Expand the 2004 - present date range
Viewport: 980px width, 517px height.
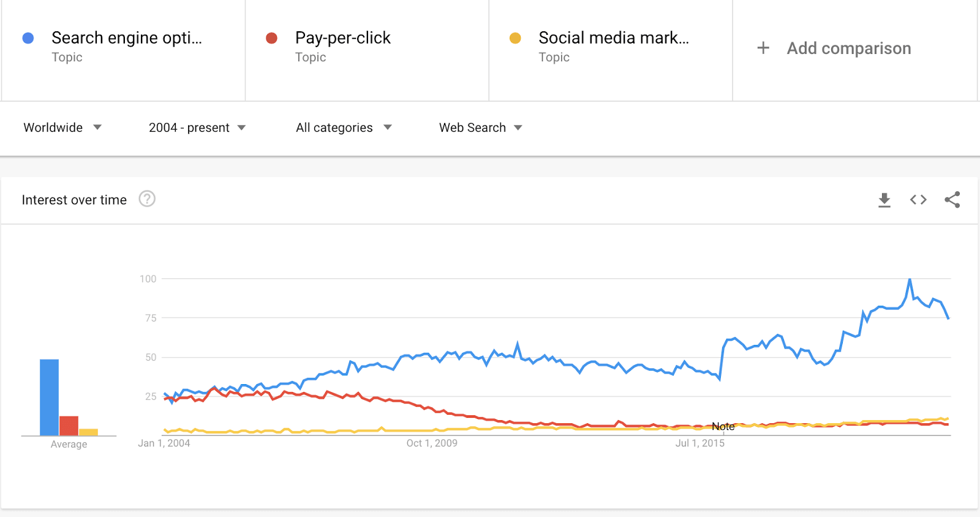pyautogui.click(x=197, y=127)
